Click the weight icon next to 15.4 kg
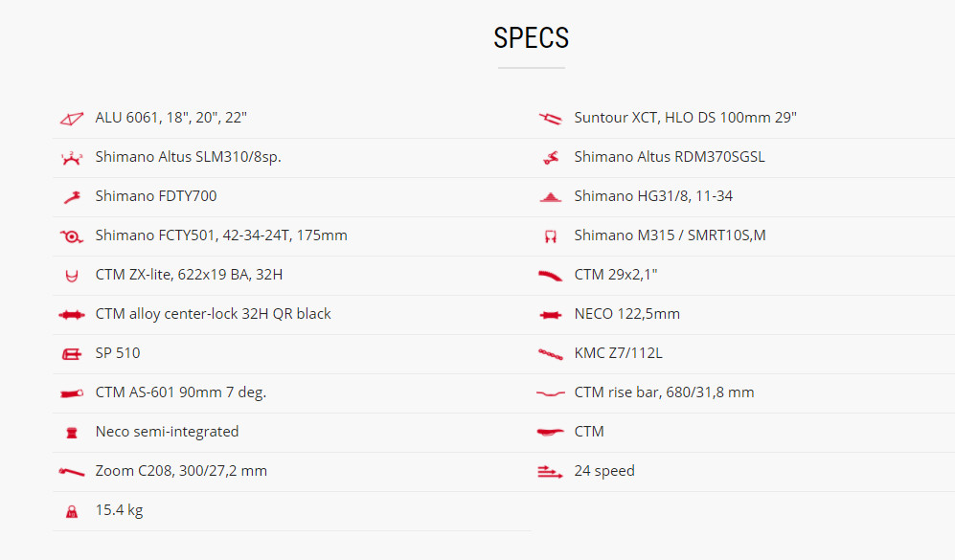 click(71, 511)
